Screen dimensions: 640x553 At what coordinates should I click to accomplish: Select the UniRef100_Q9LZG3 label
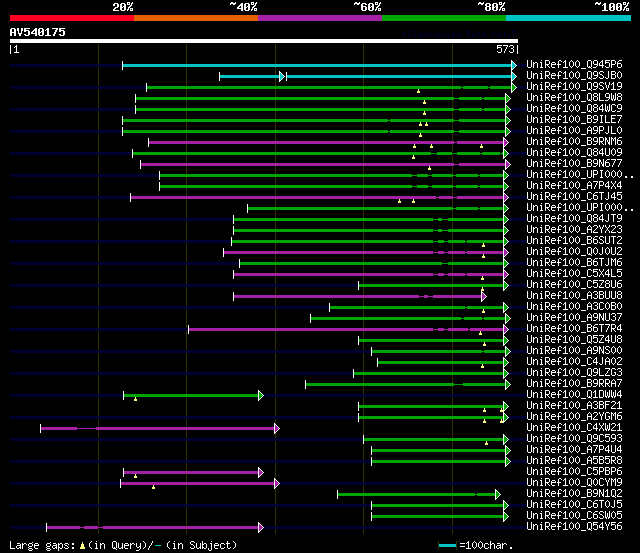[x=574, y=373]
